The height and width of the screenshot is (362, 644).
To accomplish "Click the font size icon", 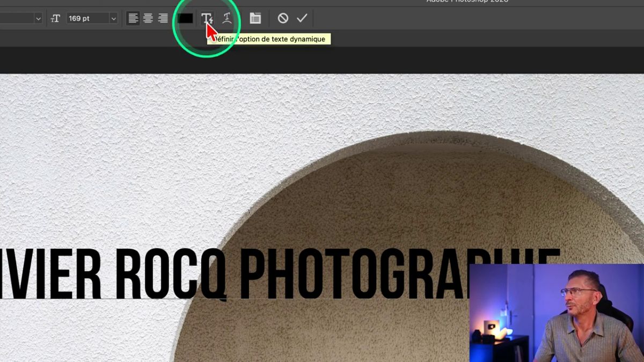I will click(x=55, y=19).
